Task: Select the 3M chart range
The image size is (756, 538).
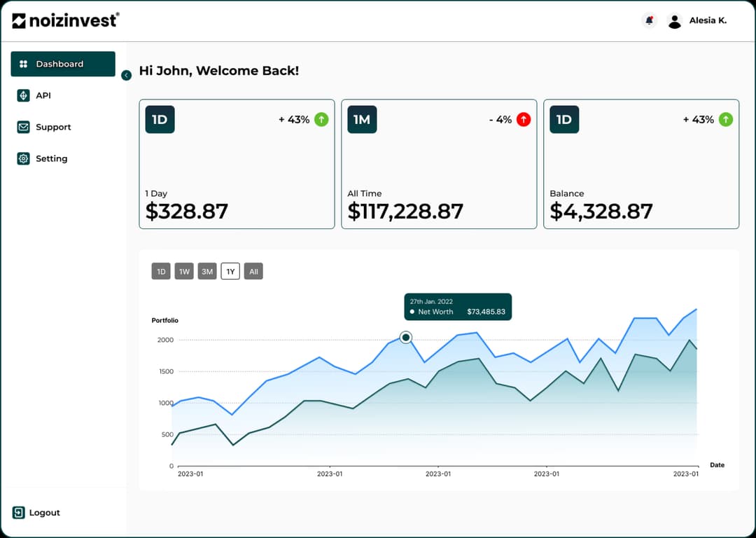Action: pos(207,272)
